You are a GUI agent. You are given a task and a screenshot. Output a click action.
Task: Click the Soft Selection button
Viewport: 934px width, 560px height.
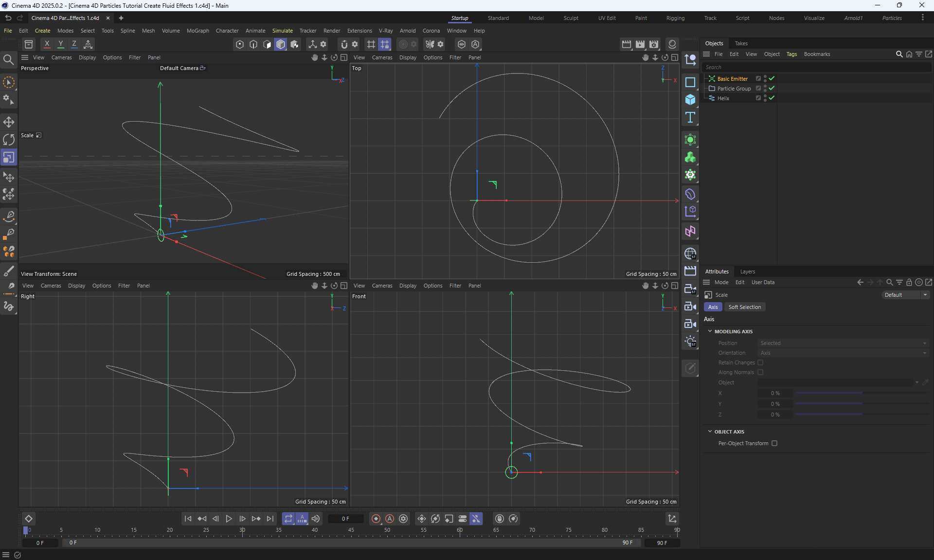pyautogui.click(x=744, y=307)
